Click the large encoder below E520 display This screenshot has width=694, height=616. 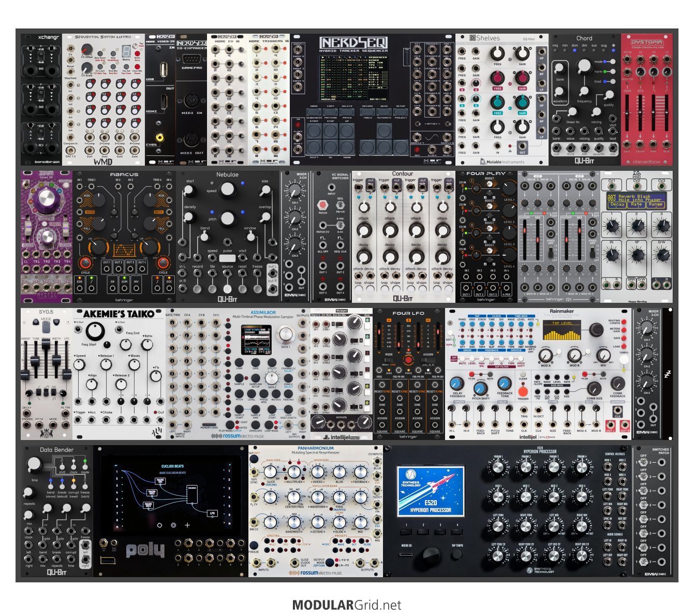click(431, 555)
